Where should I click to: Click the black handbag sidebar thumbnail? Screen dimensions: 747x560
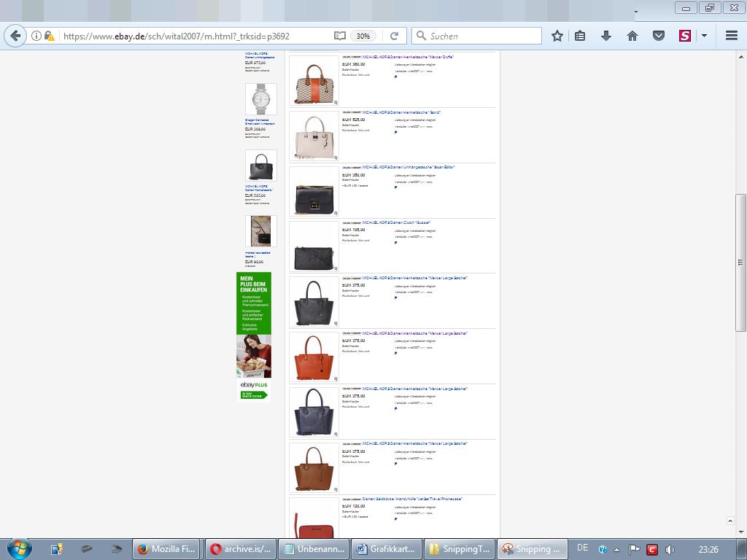[261, 166]
